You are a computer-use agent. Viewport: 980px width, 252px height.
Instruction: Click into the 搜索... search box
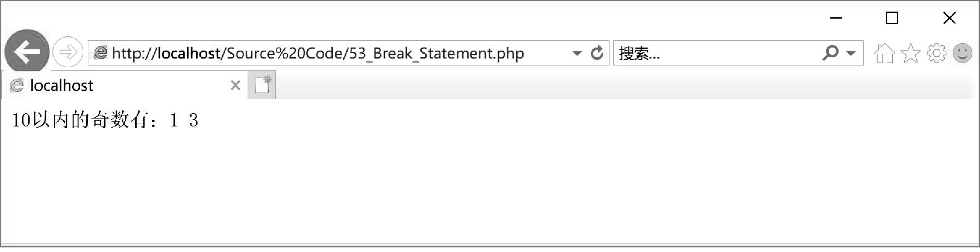pos(719,53)
